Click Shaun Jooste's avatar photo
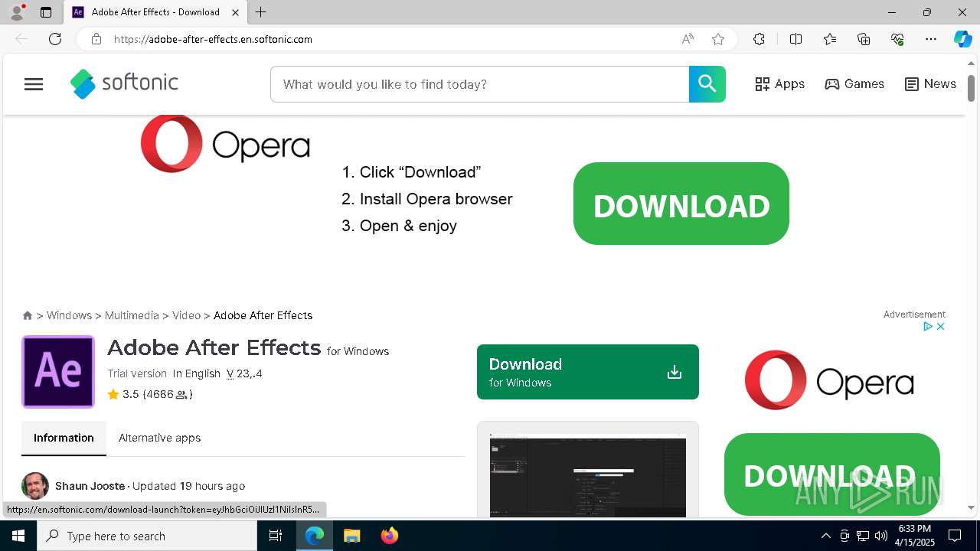 pyautogui.click(x=35, y=486)
